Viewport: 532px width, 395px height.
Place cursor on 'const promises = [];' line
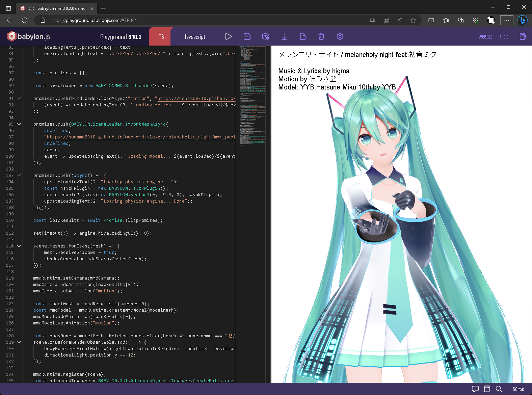pos(60,73)
